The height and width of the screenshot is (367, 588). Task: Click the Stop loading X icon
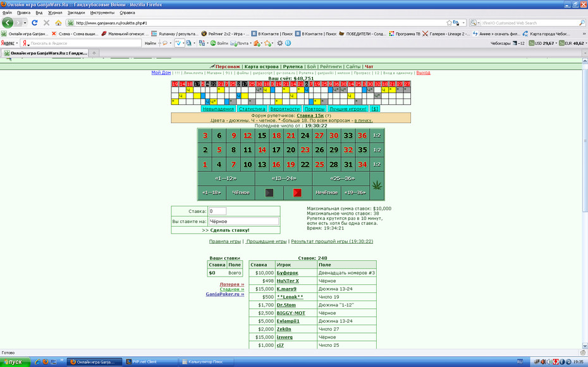tap(47, 23)
